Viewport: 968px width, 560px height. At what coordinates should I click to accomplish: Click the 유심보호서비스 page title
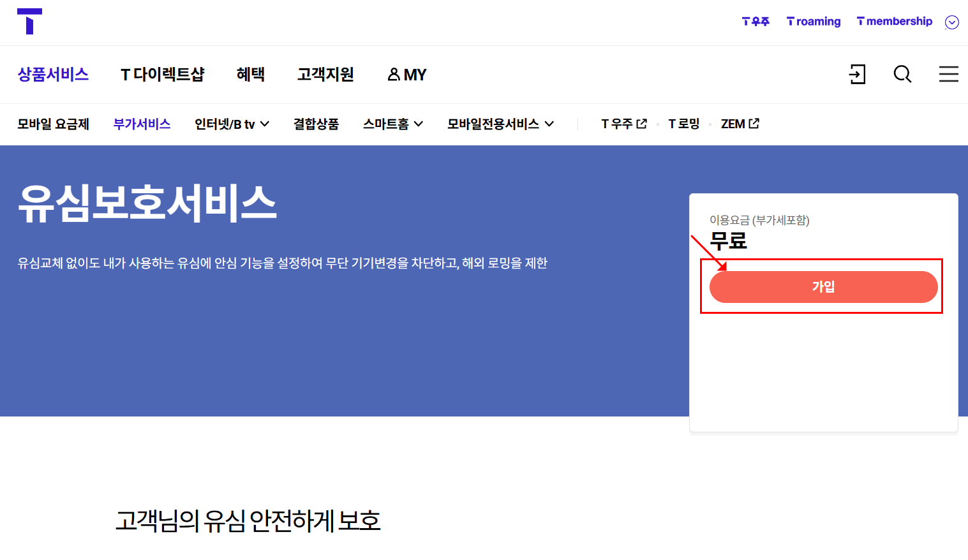147,203
